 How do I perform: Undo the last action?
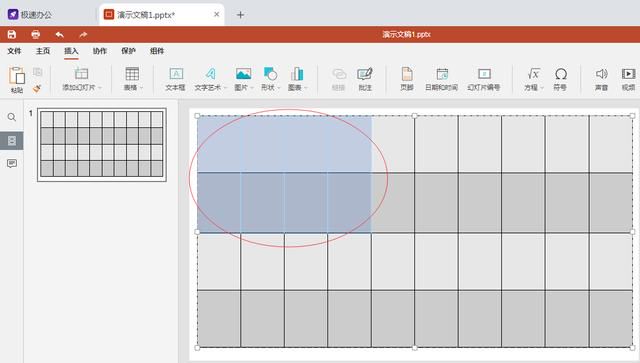[x=60, y=34]
